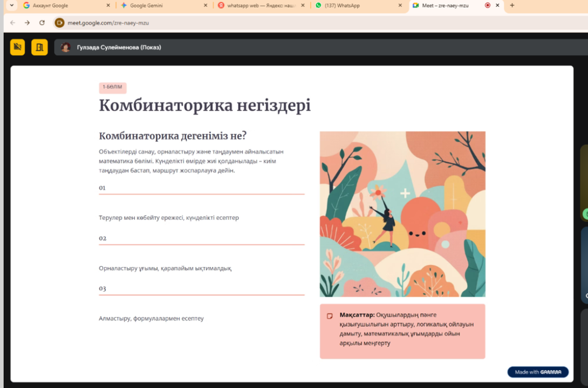The width and height of the screenshot is (588, 388).
Task: Switch to the Аккаунт Google tab
Action: 59,5
